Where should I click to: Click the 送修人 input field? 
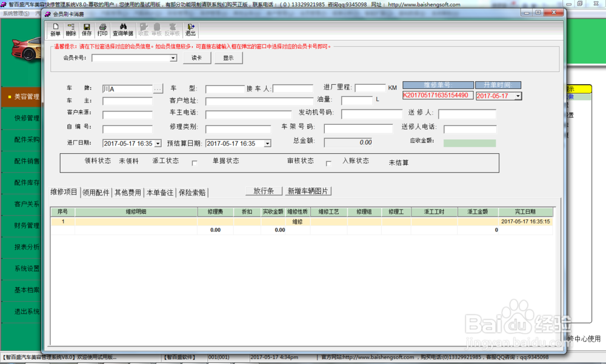point(467,114)
